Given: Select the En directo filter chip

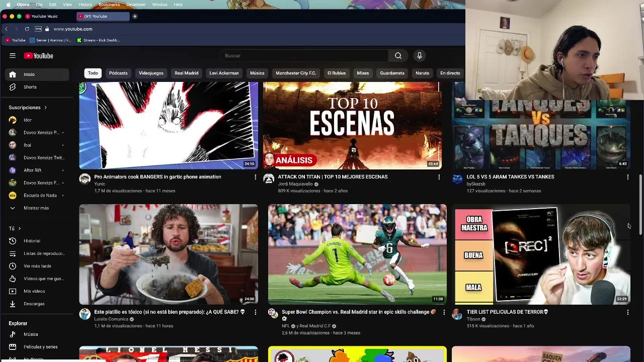Looking at the screenshot, I should coord(450,73).
